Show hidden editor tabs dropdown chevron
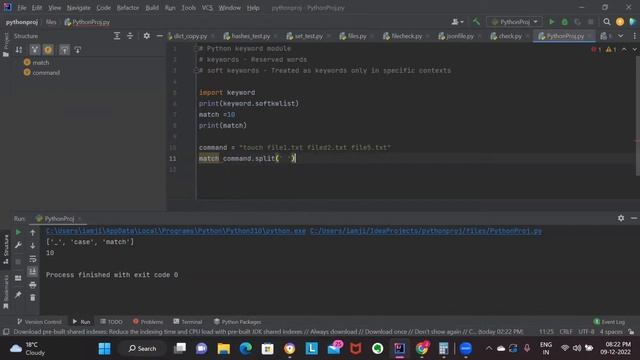This screenshot has width=640, height=360. coord(620,36)
